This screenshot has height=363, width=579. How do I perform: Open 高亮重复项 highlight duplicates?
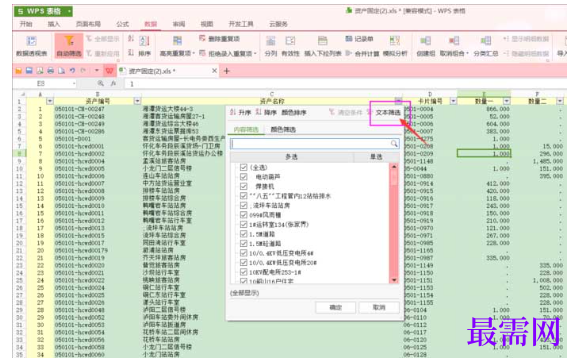(177, 46)
